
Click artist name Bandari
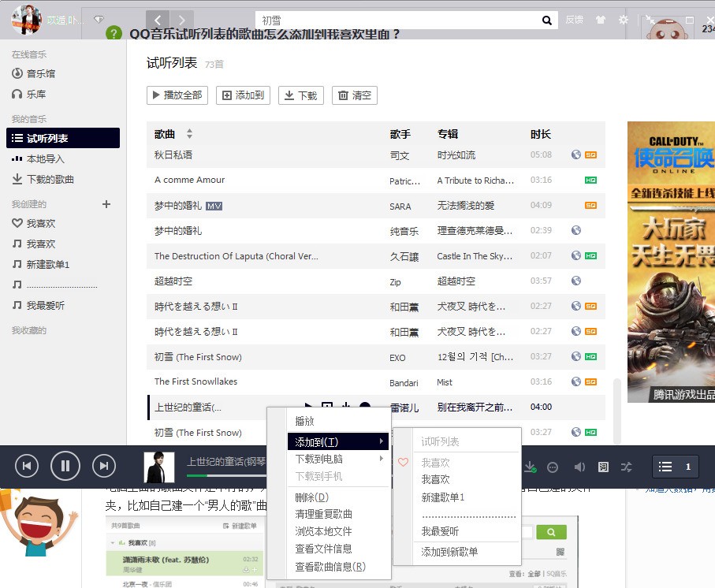tap(404, 383)
